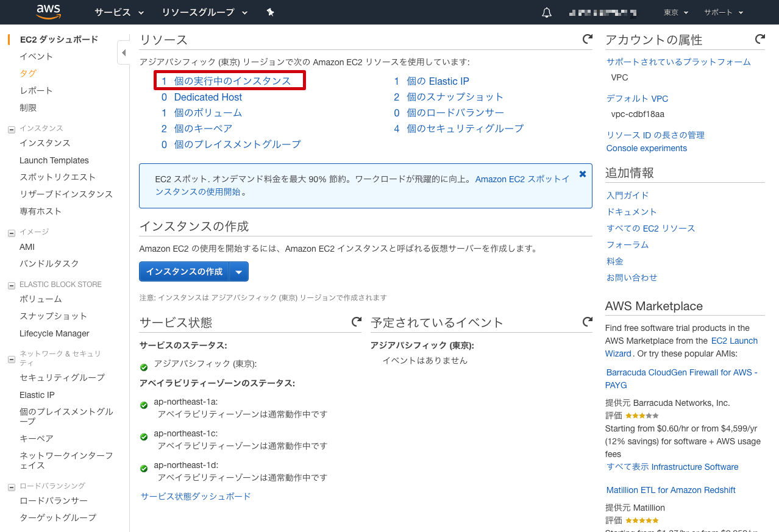
Task: Open the notifications bell icon
Action: [x=547, y=13]
